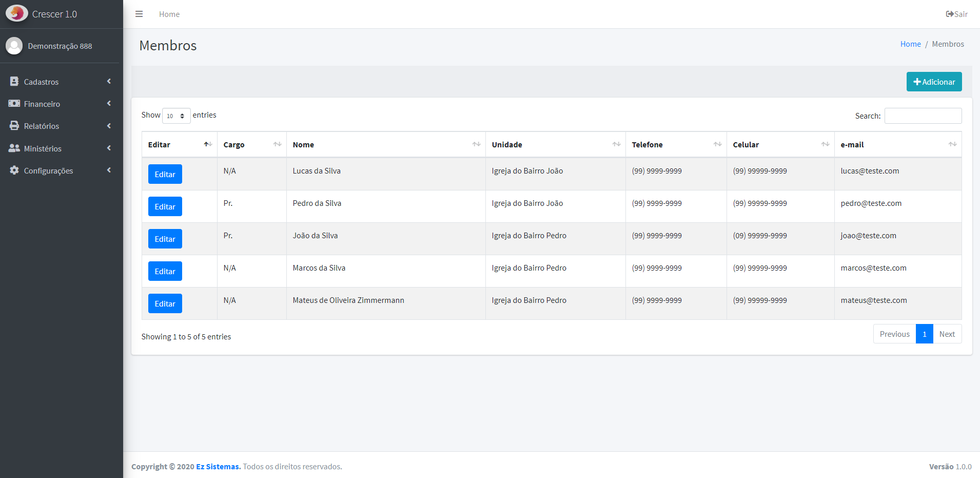
Task: Click the user avatar for Demonstração 888
Action: tap(14, 46)
